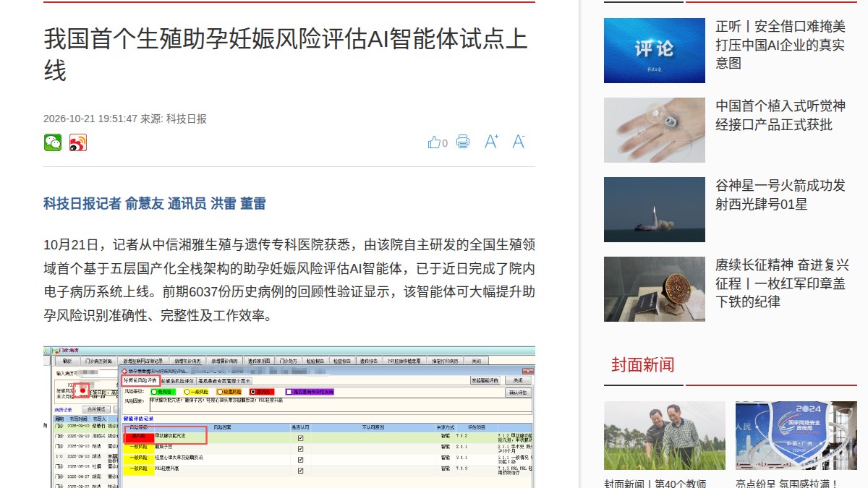
Task: Open the hand with implant device thumbnail
Action: coord(655,130)
